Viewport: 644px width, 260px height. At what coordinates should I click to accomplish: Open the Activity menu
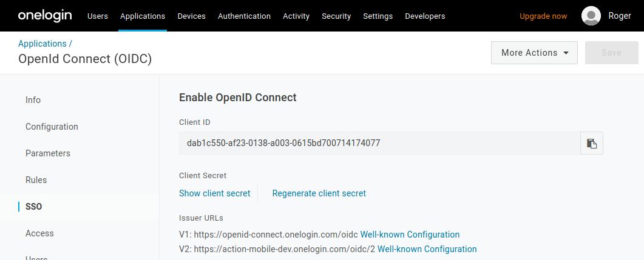296,16
